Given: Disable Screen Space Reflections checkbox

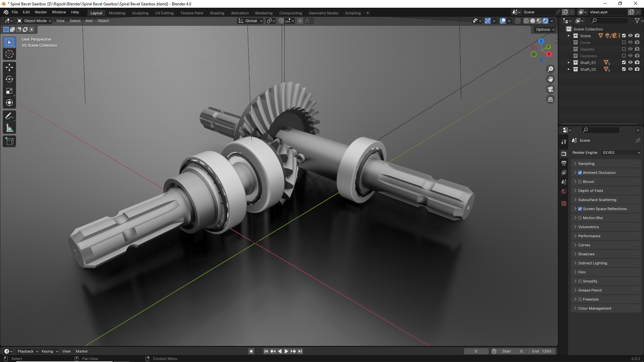Looking at the screenshot, I should [x=580, y=209].
